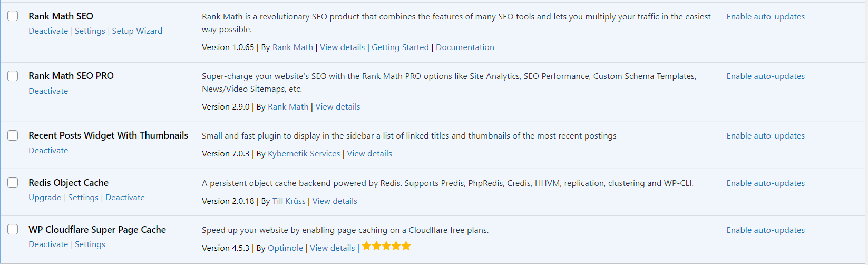Open Rank Math author link for version 1.0.65

point(292,47)
